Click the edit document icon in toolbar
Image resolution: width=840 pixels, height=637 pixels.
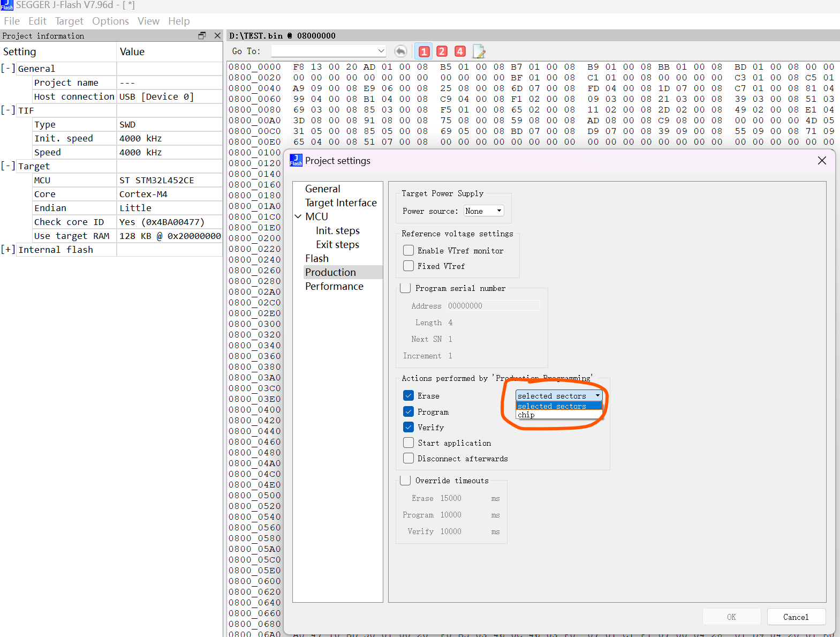pos(479,51)
